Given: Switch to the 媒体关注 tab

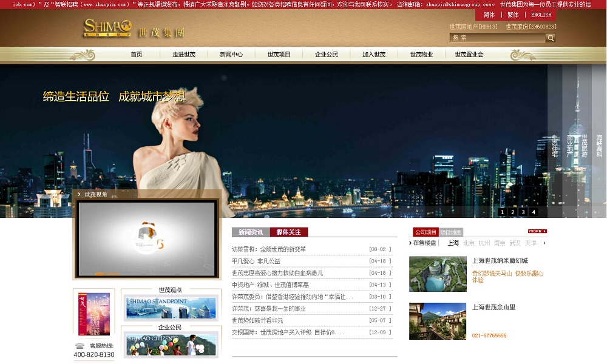Looking at the screenshot, I should (289, 232).
